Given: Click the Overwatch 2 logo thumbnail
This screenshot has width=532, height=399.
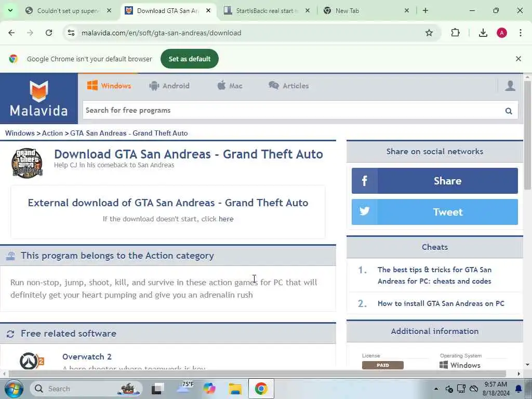Looking at the screenshot, I should pyautogui.click(x=32, y=361).
